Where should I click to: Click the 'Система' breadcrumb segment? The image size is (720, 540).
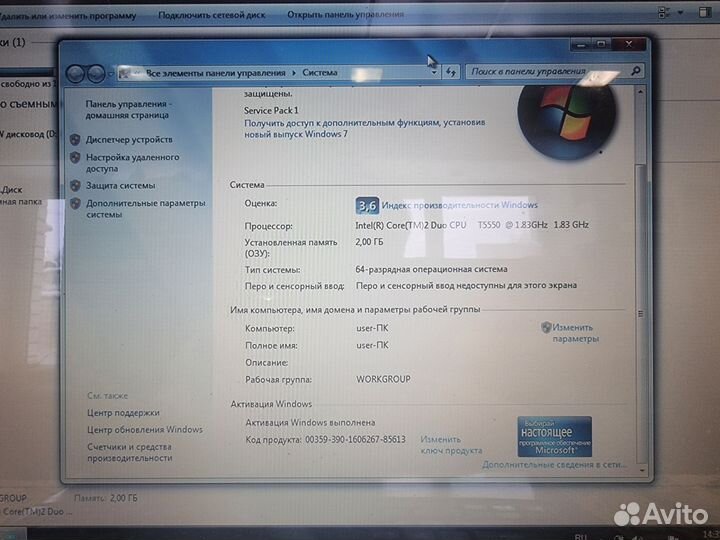tap(320, 73)
